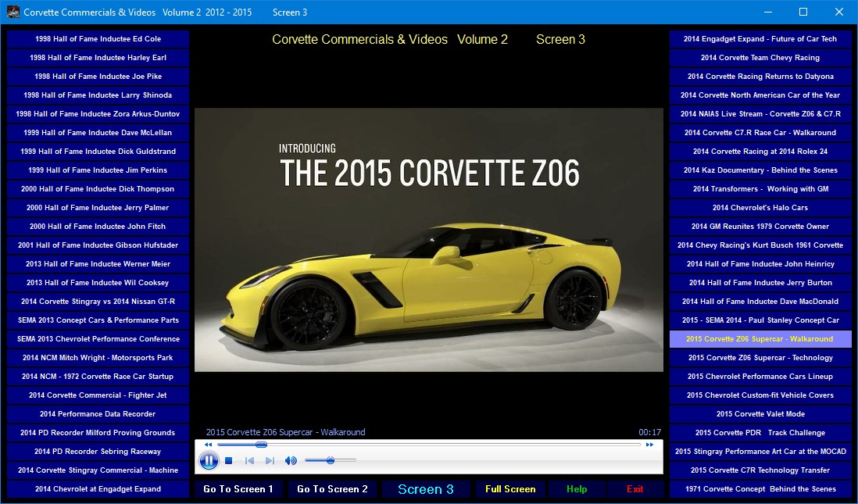The height and width of the screenshot is (504, 858).
Task: Click the rewind double-arrow icon
Action: click(x=208, y=445)
